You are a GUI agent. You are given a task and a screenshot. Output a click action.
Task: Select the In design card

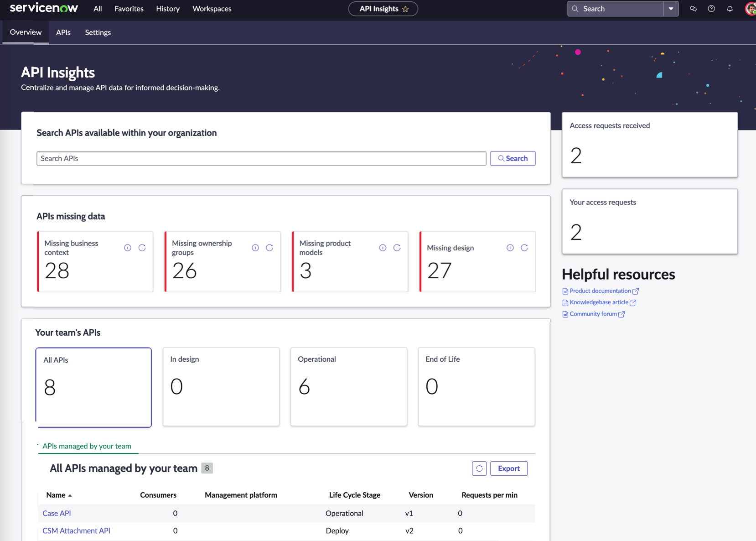tap(221, 387)
